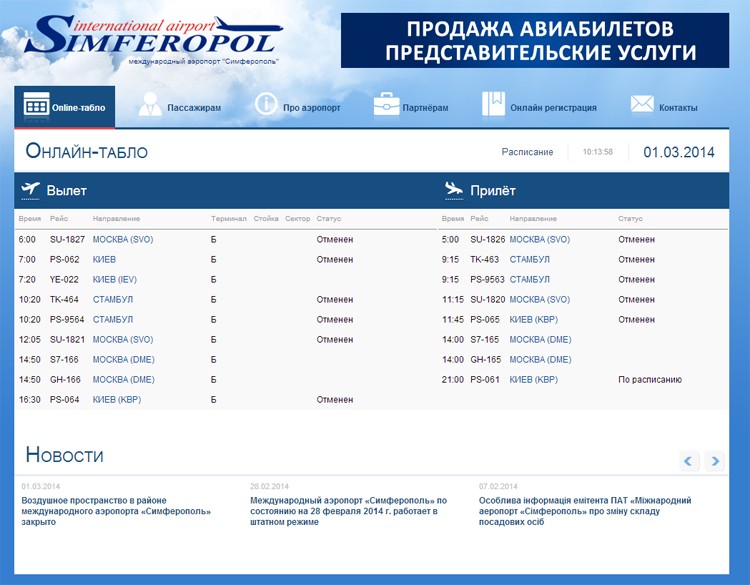Click the Расписание link
The width and height of the screenshot is (750, 585).
point(527,152)
